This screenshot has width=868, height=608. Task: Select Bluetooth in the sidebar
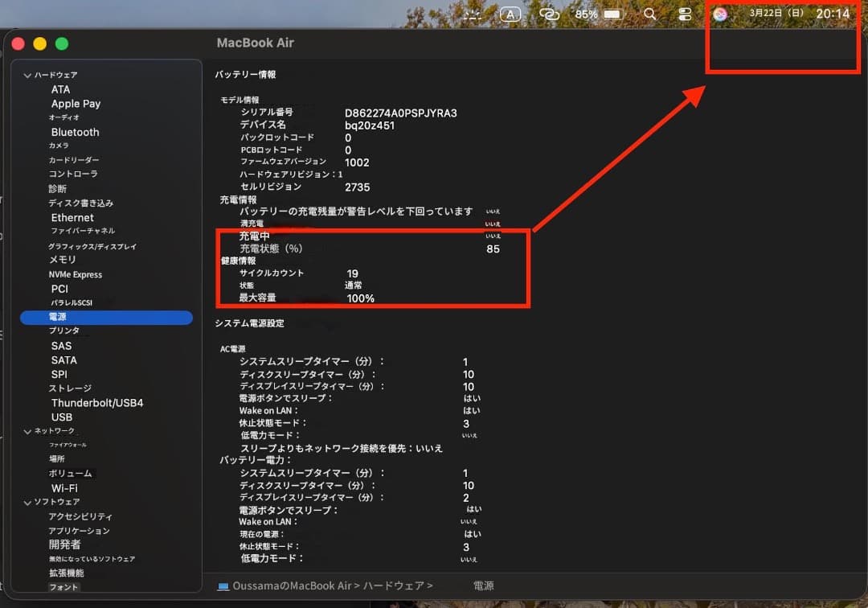point(76,132)
